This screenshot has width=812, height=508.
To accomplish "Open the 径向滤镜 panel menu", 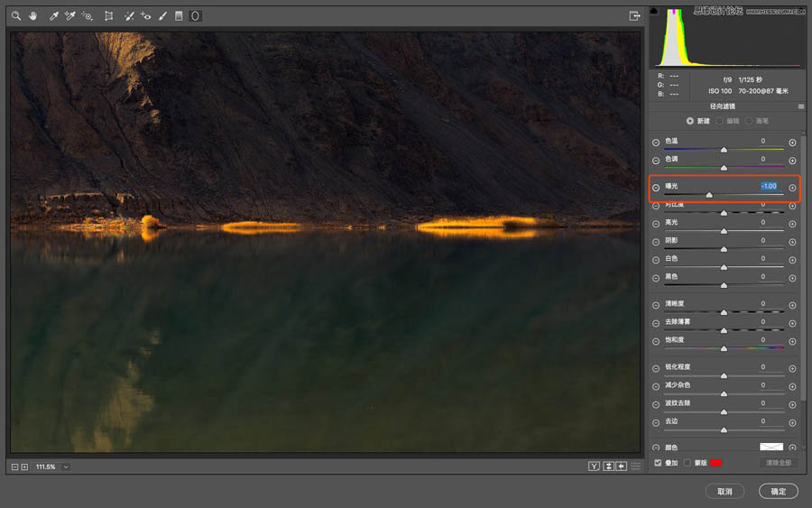I will (800, 106).
